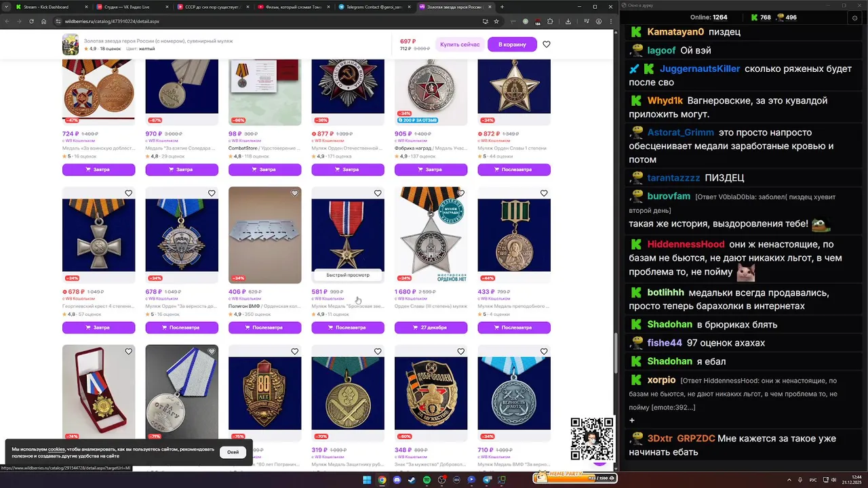
Task: Open Spotify from the taskbar
Action: coord(427,480)
